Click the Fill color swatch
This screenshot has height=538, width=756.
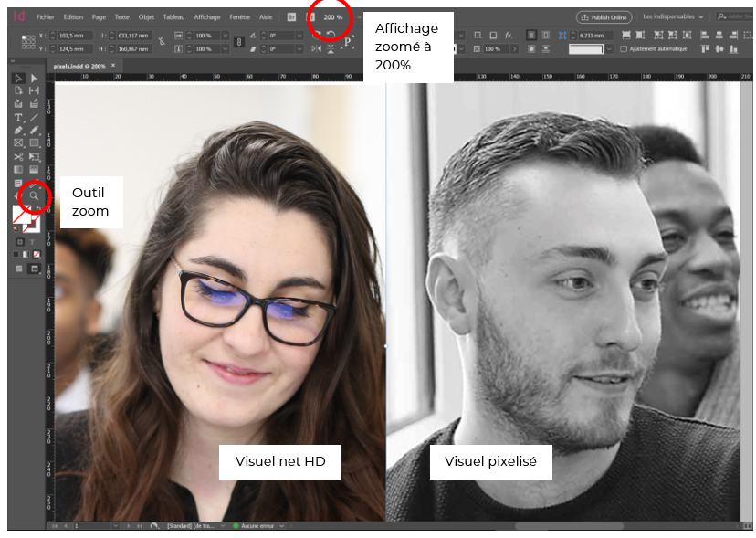pos(21,215)
